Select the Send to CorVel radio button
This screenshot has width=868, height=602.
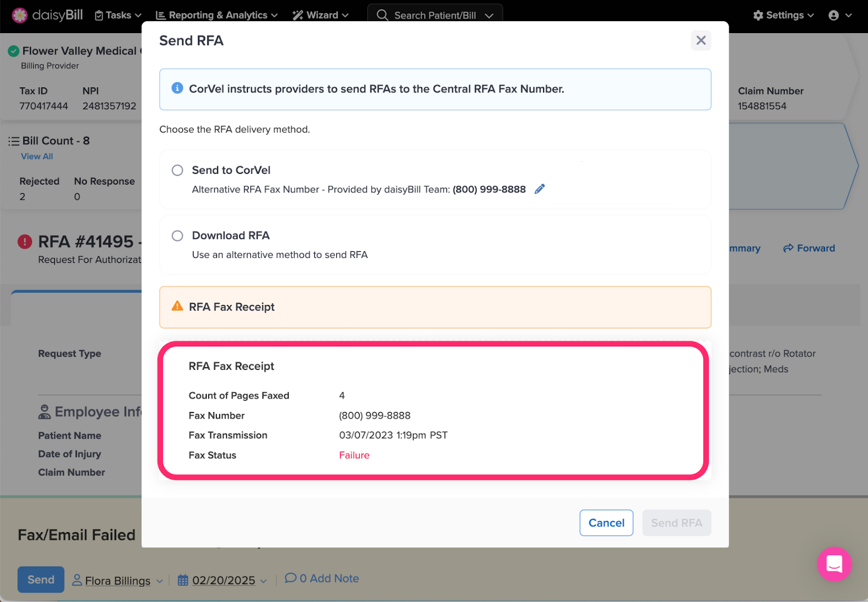[x=177, y=170]
